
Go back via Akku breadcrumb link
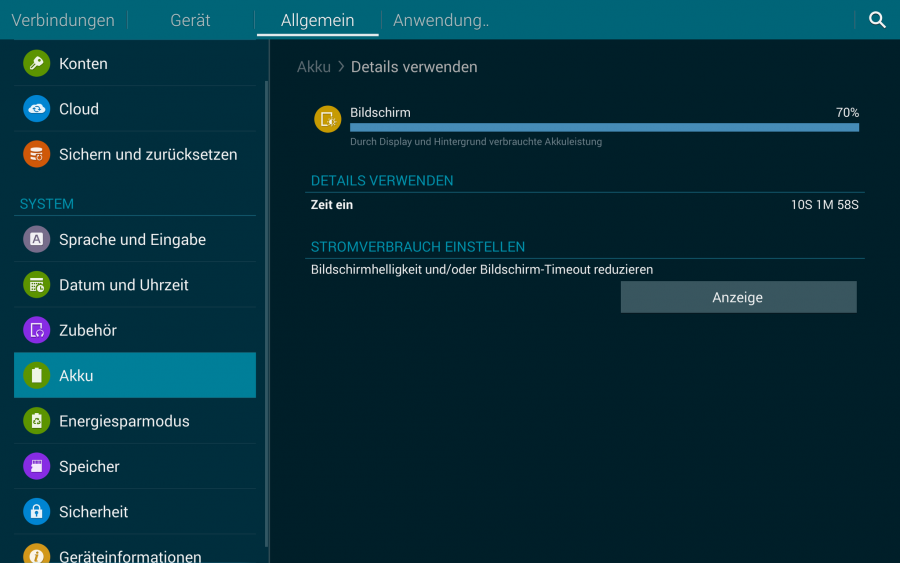pyautogui.click(x=313, y=67)
